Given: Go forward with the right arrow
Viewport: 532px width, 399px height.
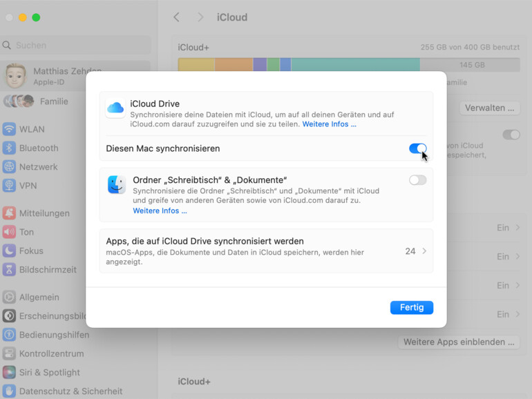Looking at the screenshot, I should click(200, 17).
